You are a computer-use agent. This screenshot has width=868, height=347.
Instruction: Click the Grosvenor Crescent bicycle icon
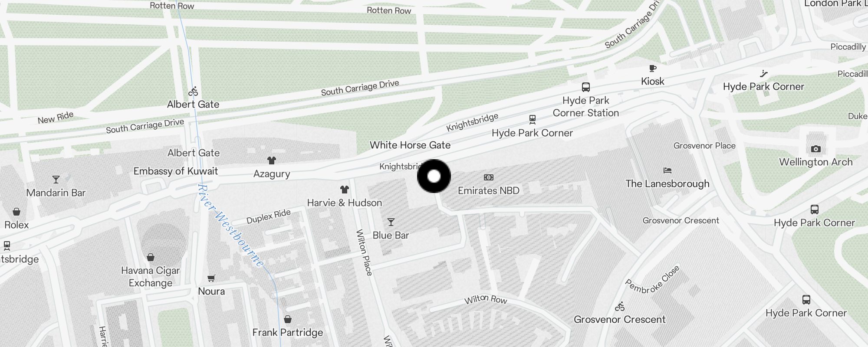tap(620, 306)
